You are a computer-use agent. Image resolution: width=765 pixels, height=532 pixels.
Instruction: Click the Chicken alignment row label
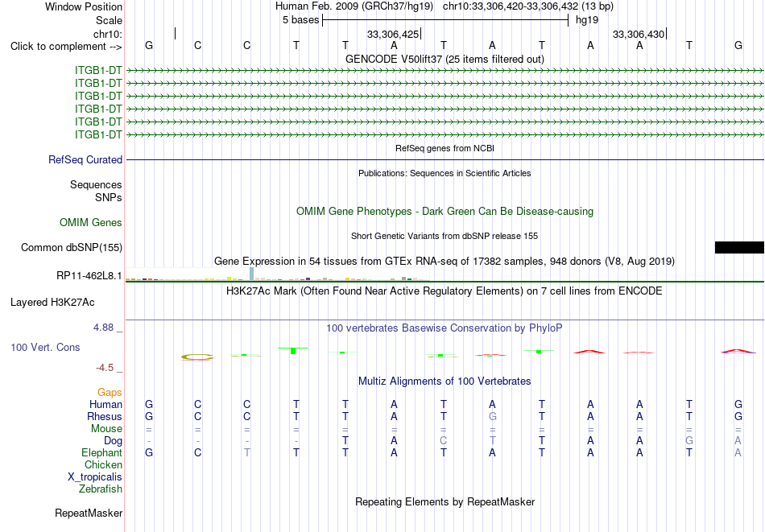(x=103, y=465)
